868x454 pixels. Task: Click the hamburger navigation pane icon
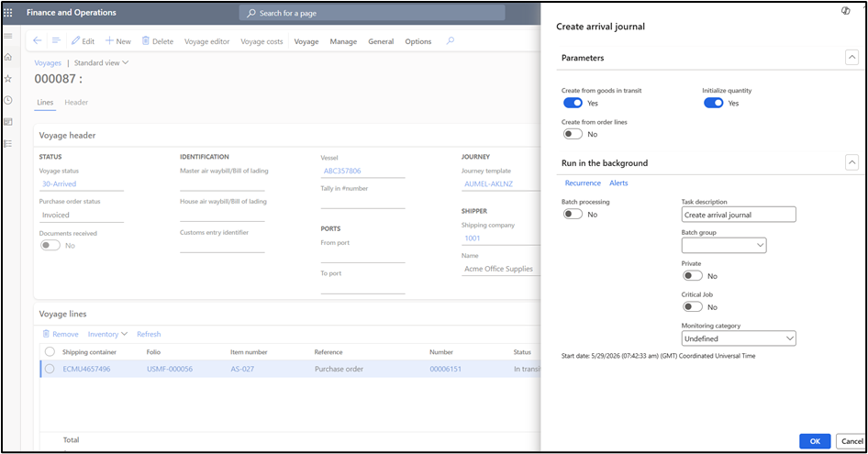(8, 36)
